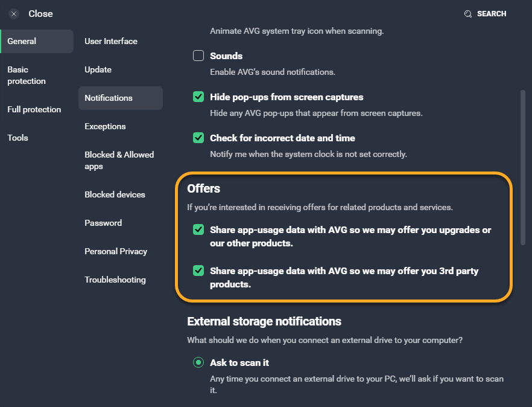Click the Search magnifier icon
Viewport: 532px width, 407px height.
tap(467, 14)
